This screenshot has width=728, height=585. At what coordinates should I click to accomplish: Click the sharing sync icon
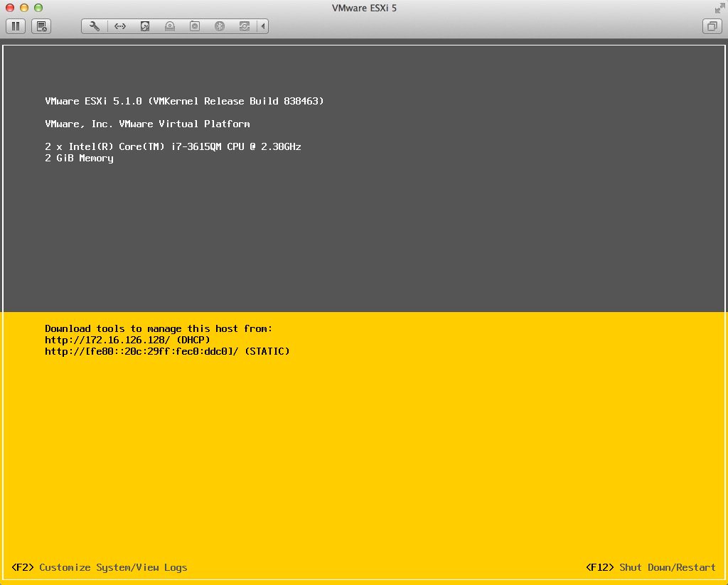point(245,26)
